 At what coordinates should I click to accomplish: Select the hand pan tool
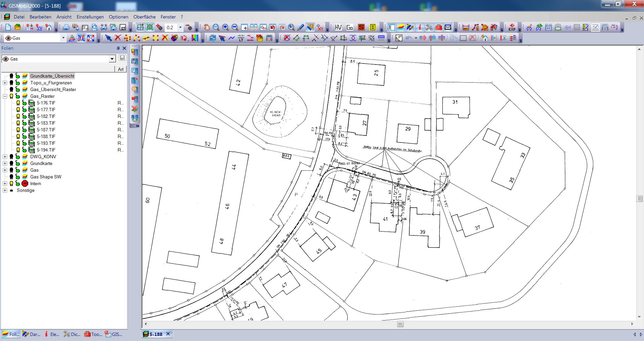(207, 28)
